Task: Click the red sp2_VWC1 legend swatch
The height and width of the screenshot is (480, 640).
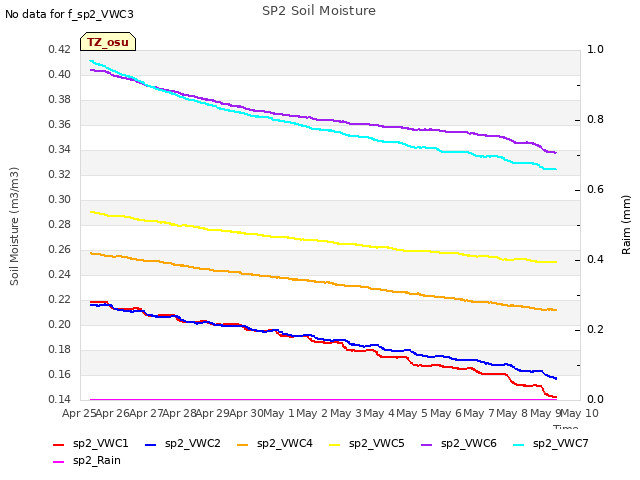Action: coord(59,444)
